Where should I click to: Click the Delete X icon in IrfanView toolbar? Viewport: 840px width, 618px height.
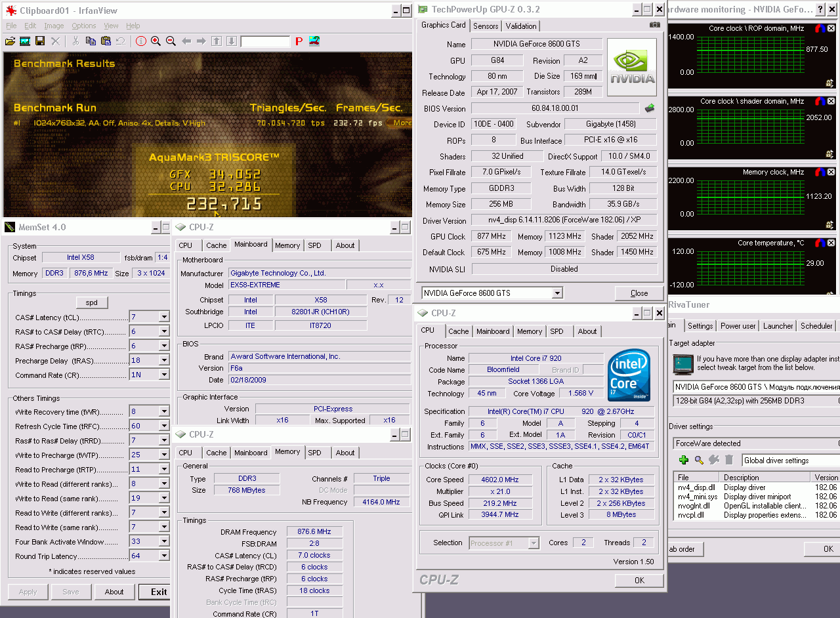[x=55, y=41]
